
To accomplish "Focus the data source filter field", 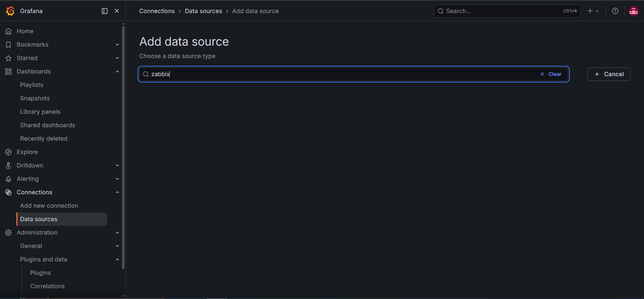I will coord(354,74).
